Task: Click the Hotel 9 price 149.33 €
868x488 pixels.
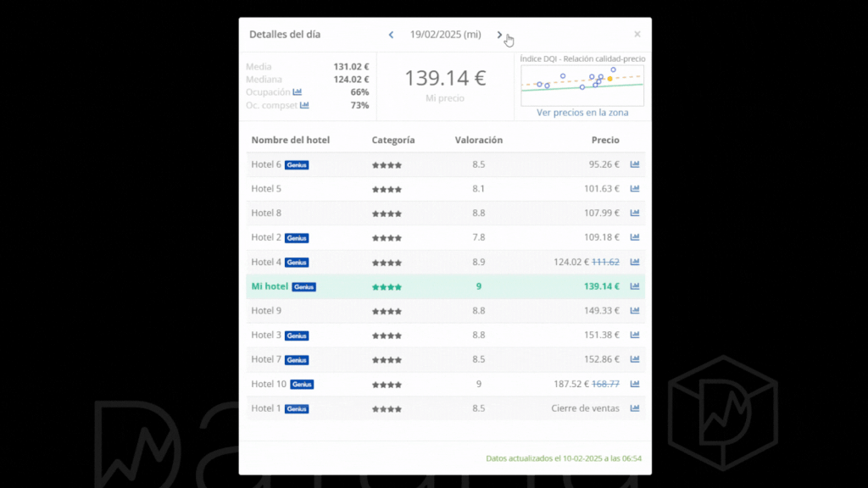Action: [602, 310]
